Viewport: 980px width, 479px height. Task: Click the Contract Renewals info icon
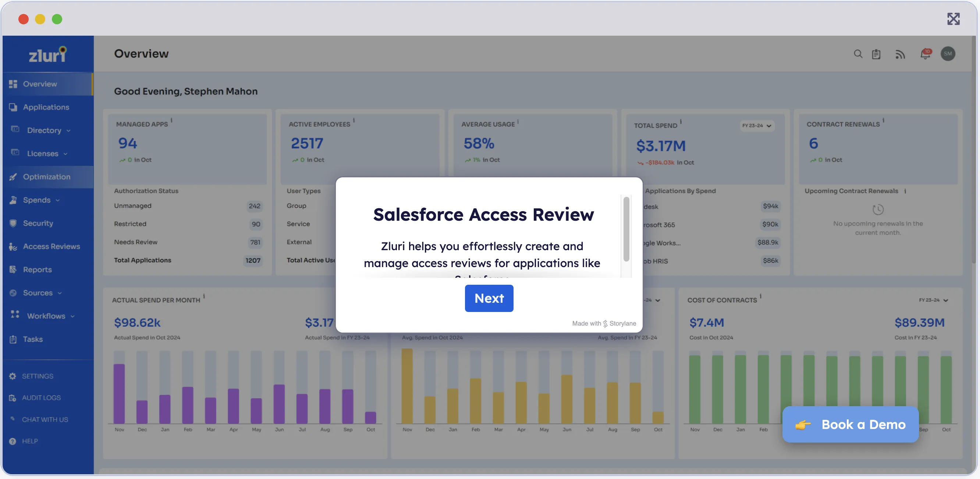(883, 120)
